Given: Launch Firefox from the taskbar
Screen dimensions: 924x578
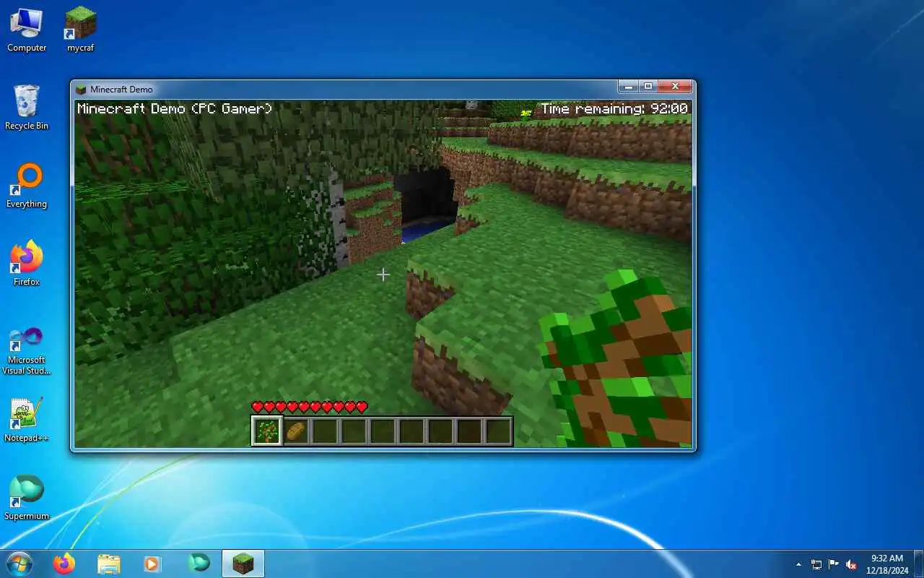Looking at the screenshot, I should point(64,564).
